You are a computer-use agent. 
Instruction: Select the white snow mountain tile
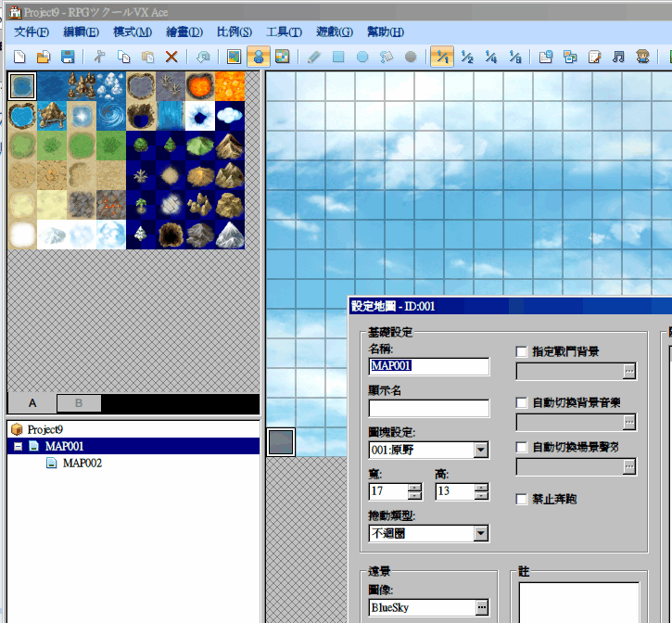230,235
